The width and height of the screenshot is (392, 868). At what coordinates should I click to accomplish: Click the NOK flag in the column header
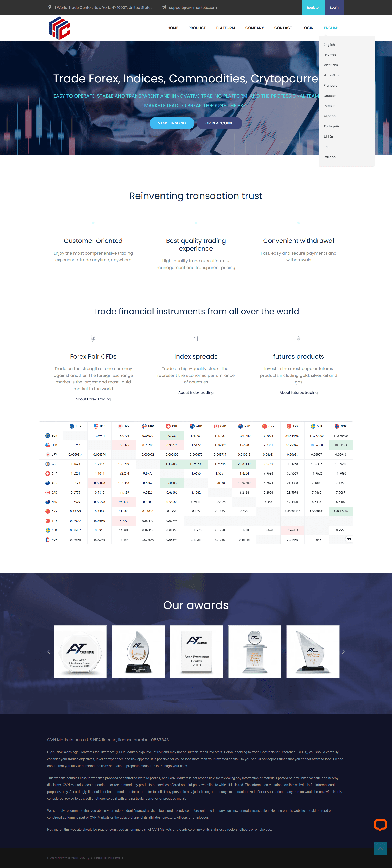click(336, 426)
